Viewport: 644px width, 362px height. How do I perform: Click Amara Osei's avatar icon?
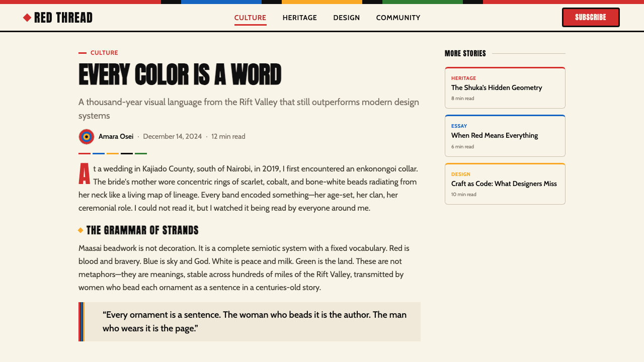[87, 137]
